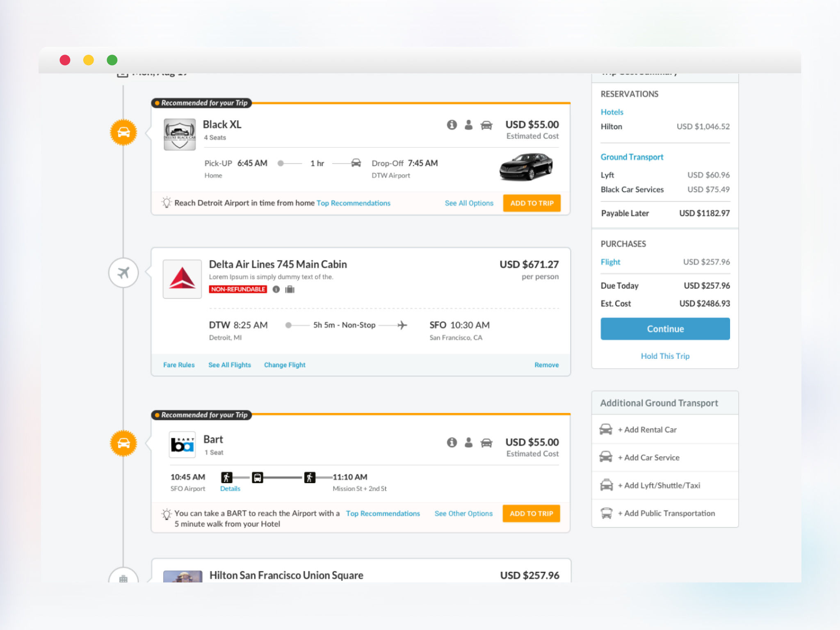
Task: Click the Bart title text
Action: click(x=213, y=439)
